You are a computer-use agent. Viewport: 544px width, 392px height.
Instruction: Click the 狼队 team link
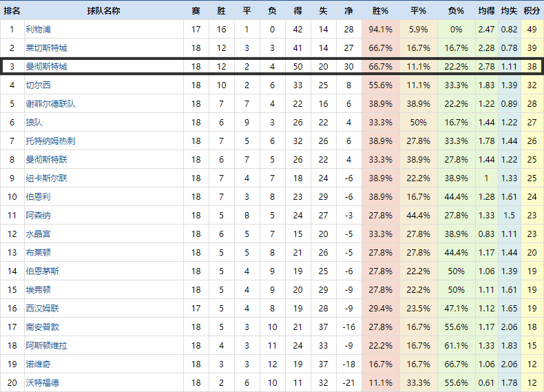[34, 123]
